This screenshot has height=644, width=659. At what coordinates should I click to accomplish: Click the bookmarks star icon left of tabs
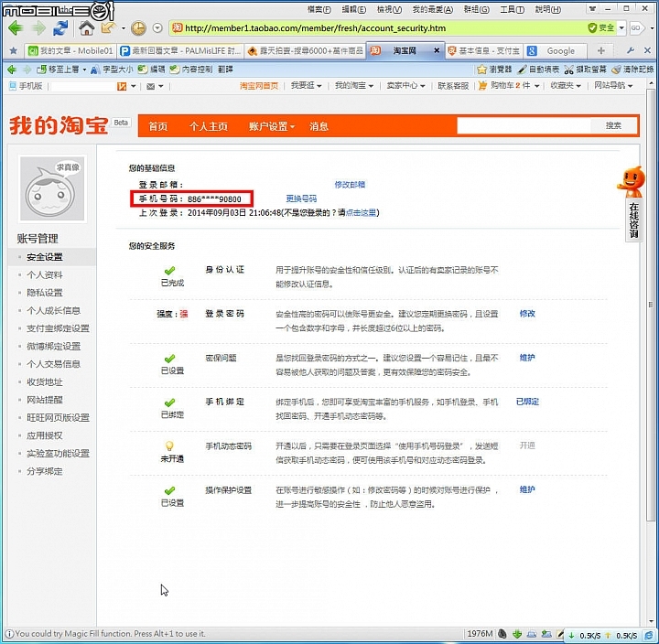pyautogui.click(x=14, y=51)
